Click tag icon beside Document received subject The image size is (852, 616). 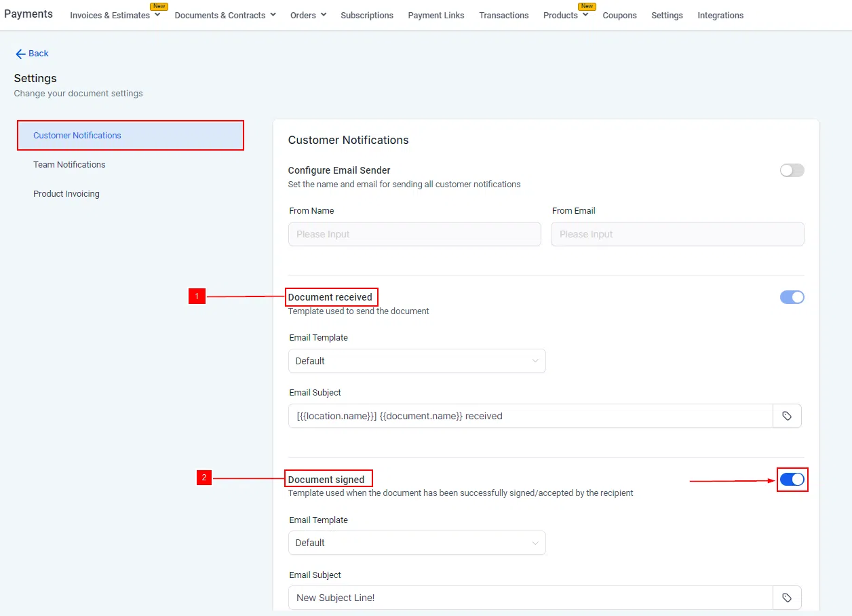click(x=787, y=416)
